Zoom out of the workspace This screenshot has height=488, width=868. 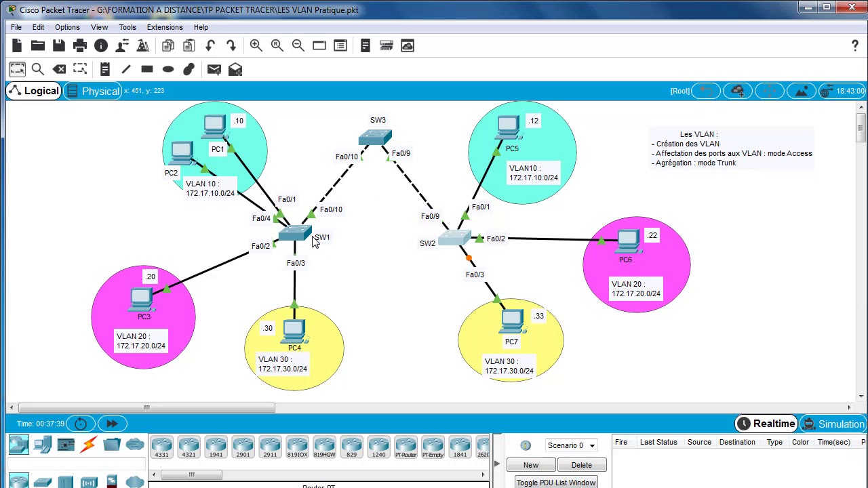pos(298,45)
